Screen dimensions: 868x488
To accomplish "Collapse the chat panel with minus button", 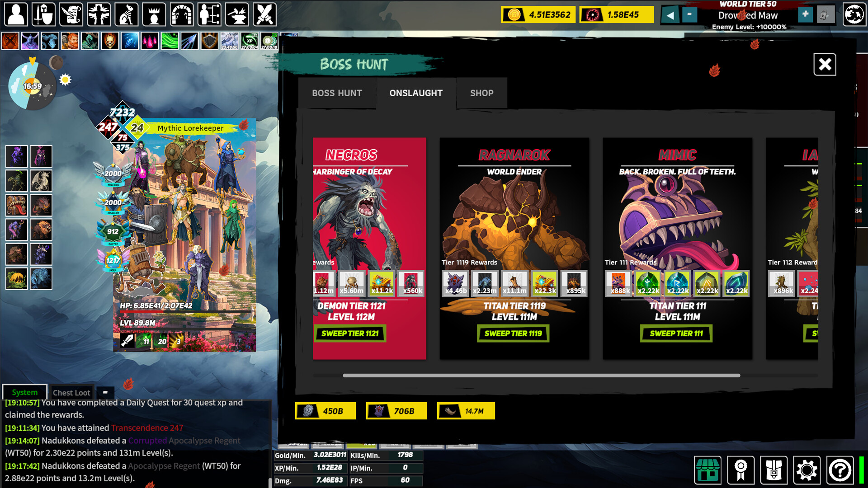I will (105, 393).
